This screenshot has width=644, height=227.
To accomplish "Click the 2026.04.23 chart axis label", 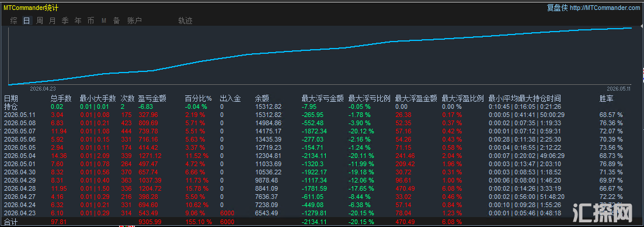I will 43,88.
